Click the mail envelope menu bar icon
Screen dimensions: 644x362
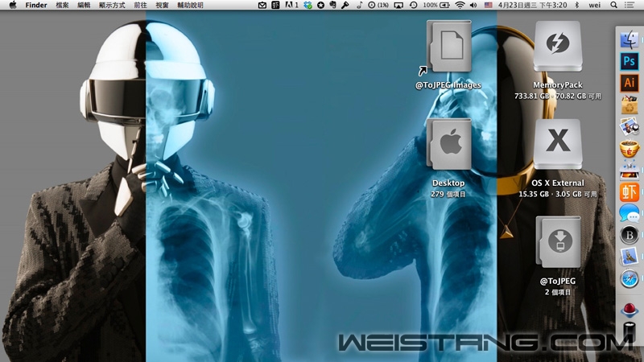[x=262, y=5]
